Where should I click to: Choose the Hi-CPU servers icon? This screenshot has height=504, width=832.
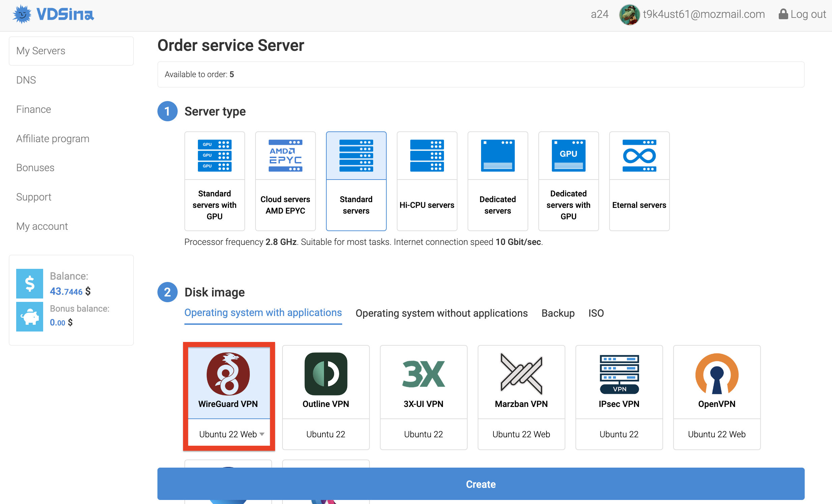point(427,156)
